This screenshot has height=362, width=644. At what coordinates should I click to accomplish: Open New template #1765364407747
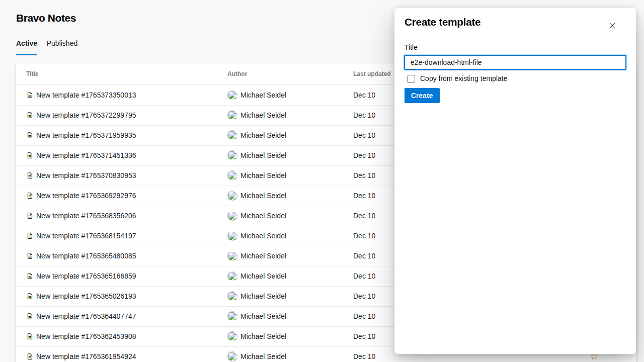[x=86, y=316]
